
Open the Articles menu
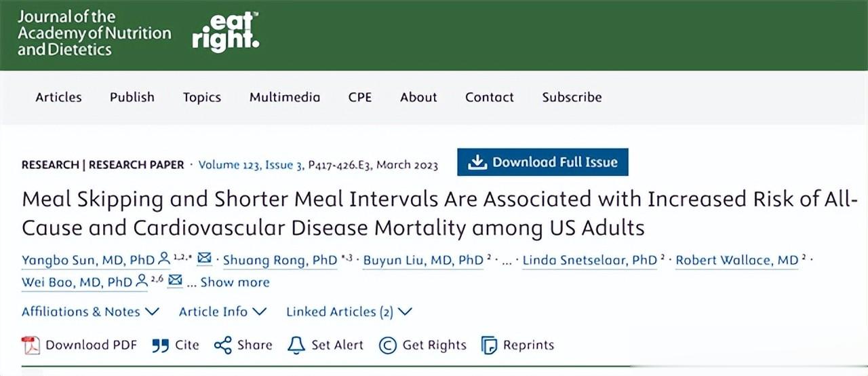pyautogui.click(x=58, y=97)
